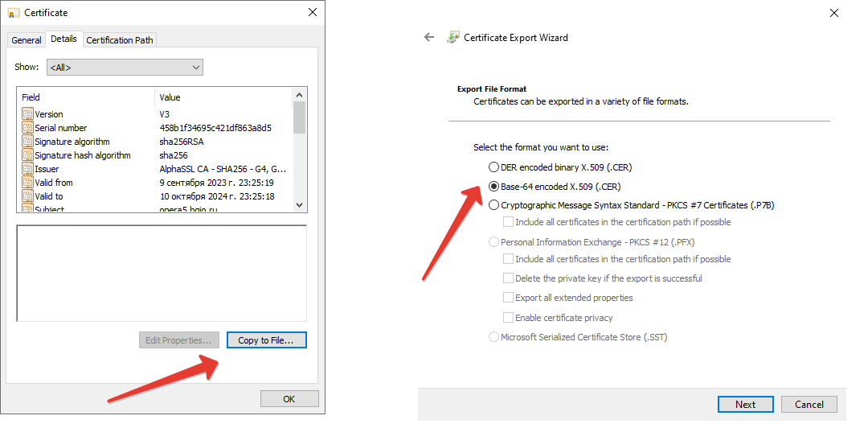This screenshot has width=868, height=424.
Task: Click the Valid to field icon
Action: pyautogui.click(x=27, y=196)
